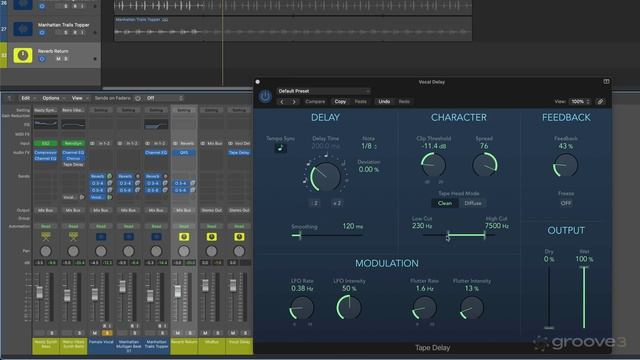Double delay time with the x2 button

point(337,203)
